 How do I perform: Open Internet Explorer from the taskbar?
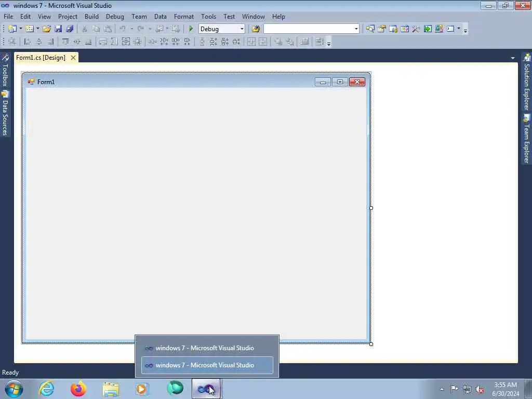click(x=46, y=389)
